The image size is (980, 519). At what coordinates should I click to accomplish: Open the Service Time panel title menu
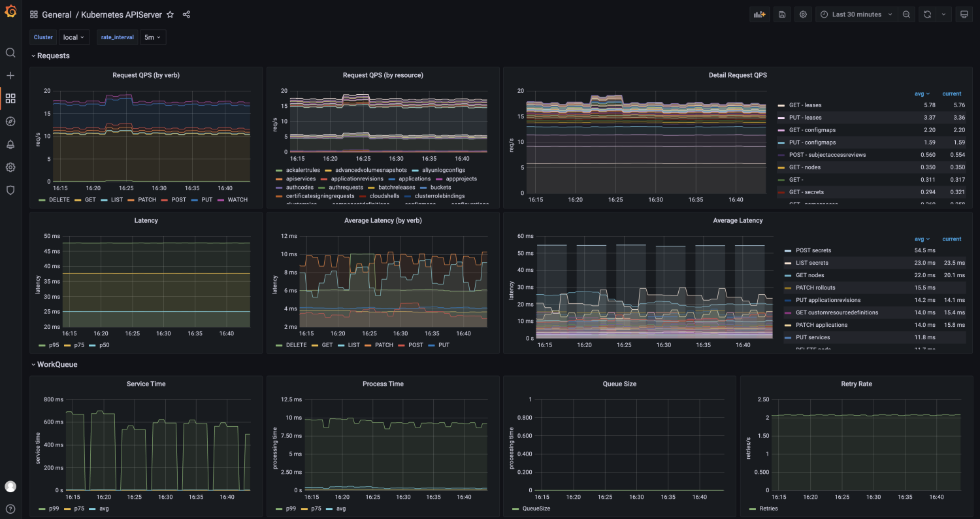point(146,384)
